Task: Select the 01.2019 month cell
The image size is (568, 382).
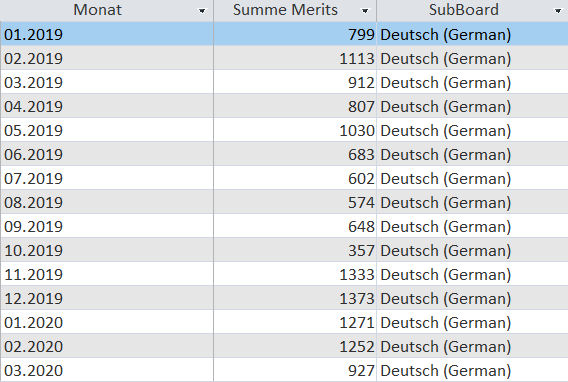Action: tap(107, 34)
